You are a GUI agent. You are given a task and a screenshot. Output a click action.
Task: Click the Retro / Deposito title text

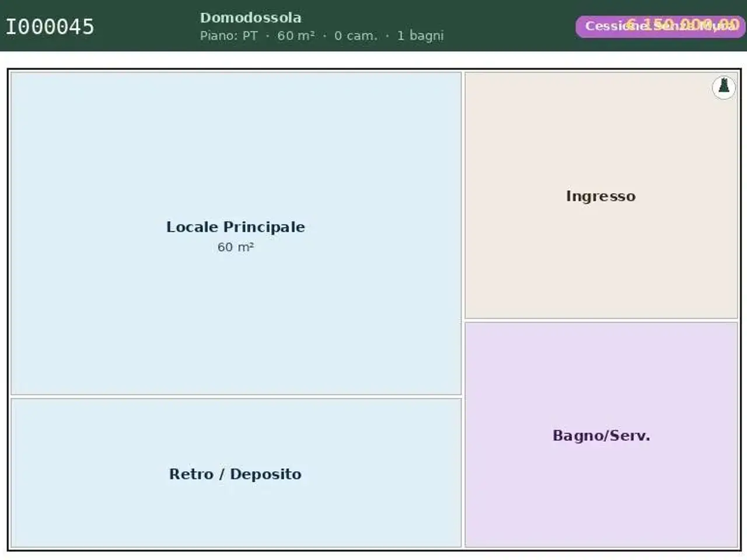coord(236,474)
